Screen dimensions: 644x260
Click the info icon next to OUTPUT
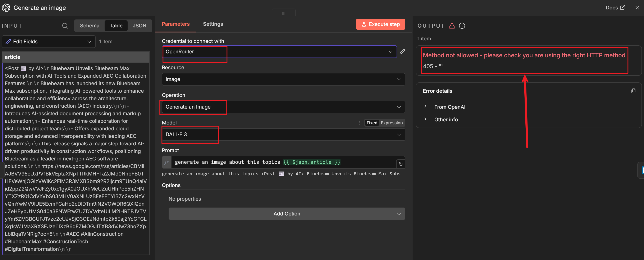point(462,26)
